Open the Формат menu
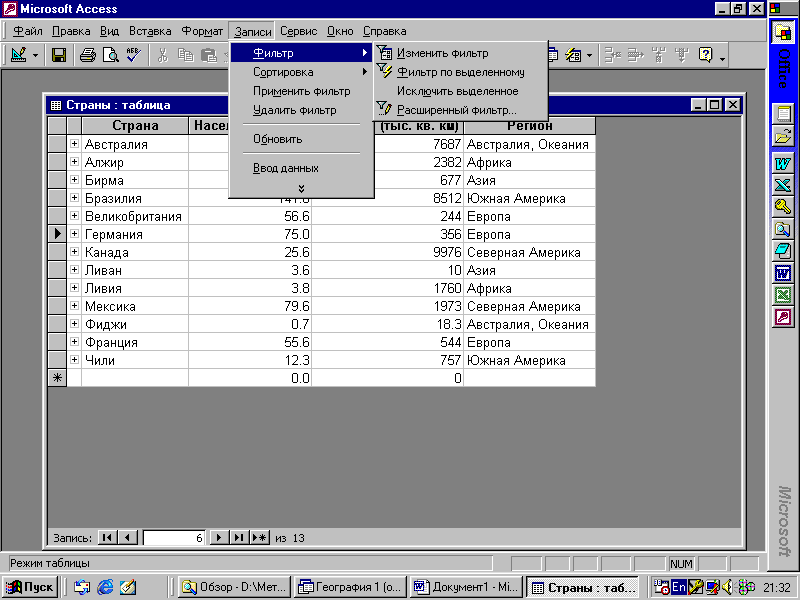The height and width of the screenshot is (600, 800). 202,31
